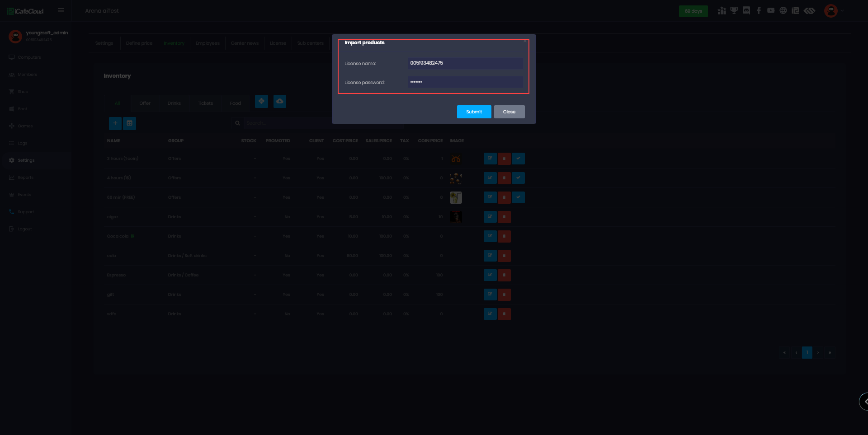Screen dimensions: 868x435
Task: Expand the user avatar dropdown arrow
Action: [x=842, y=11]
